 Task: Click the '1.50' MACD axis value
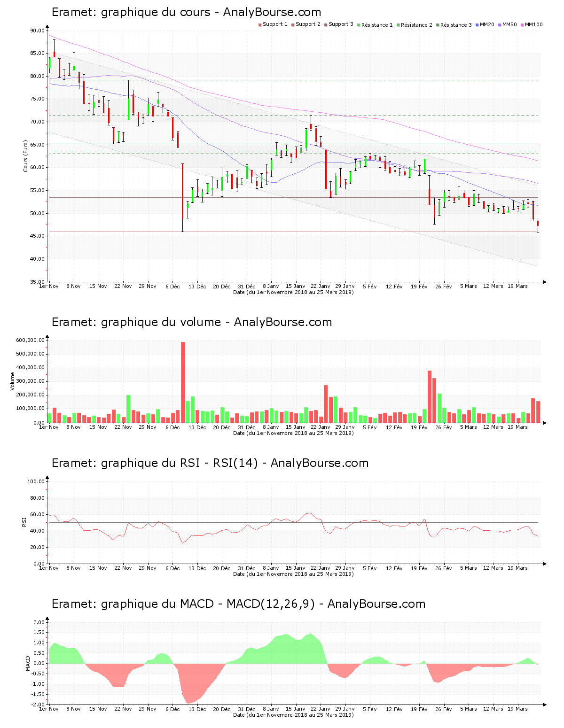pyautogui.click(x=40, y=633)
